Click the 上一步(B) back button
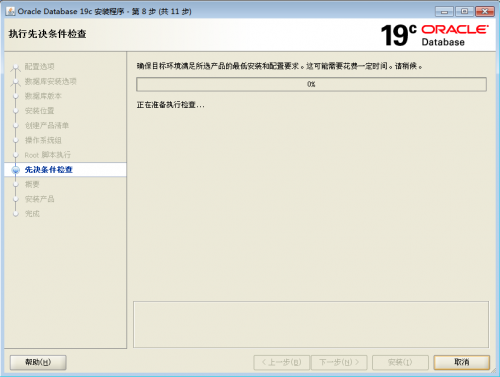This screenshot has width=500, height=377. click(x=281, y=362)
